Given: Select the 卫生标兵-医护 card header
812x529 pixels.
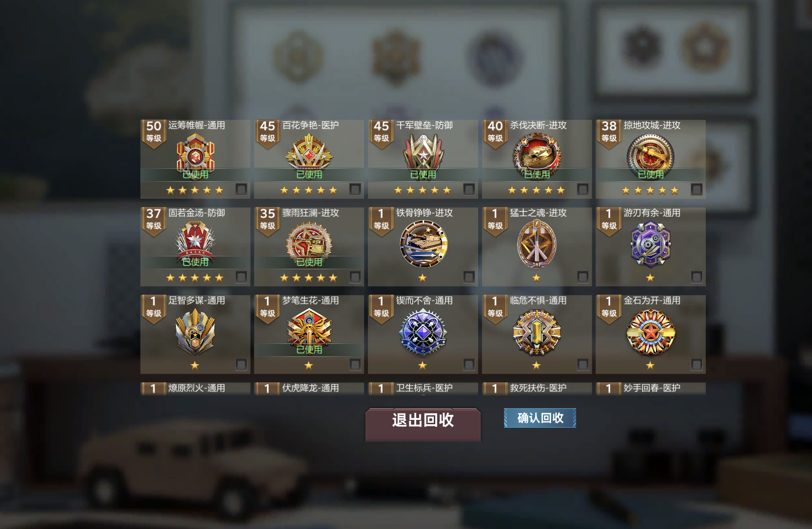Looking at the screenshot, I should pyautogui.click(x=423, y=389).
